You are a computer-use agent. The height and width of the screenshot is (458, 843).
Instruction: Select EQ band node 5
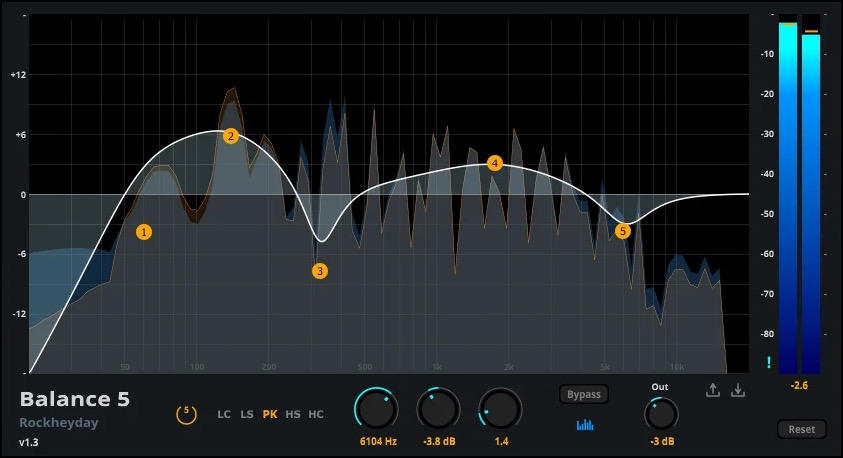pos(623,231)
